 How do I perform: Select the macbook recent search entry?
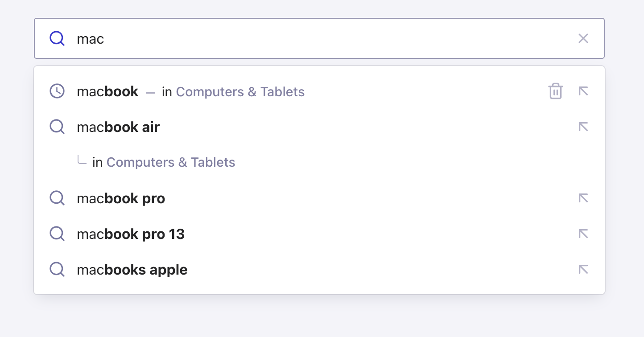[x=107, y=91]
